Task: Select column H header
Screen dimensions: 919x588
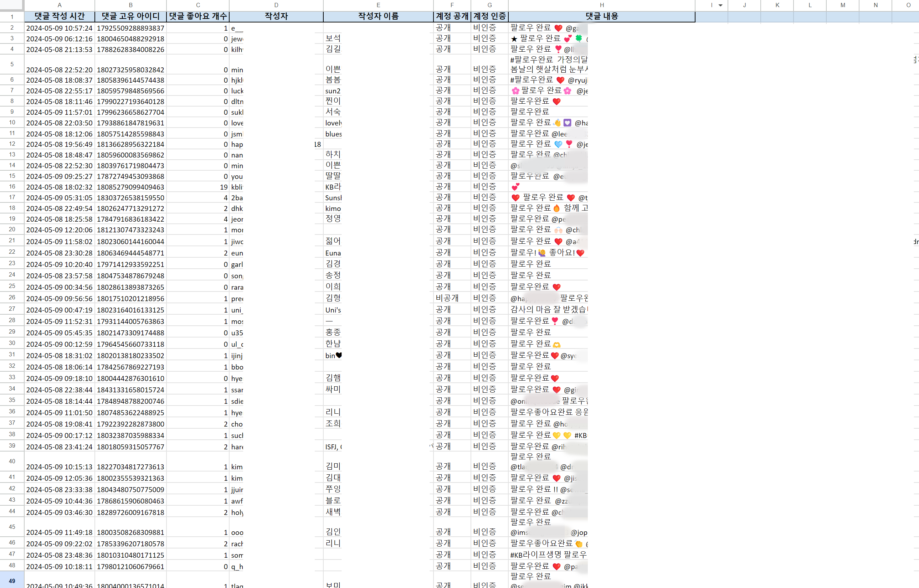Action: click(601, 5)
